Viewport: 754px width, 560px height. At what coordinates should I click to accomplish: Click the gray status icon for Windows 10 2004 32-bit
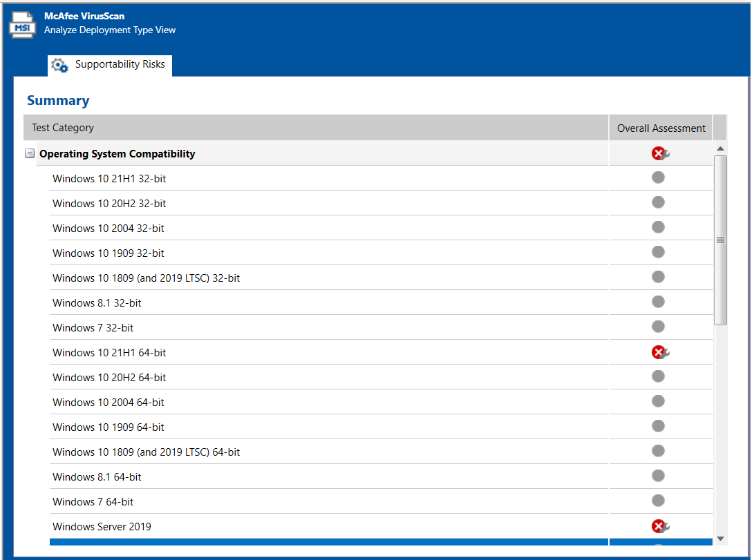pyautogui.click(x=658, y=227)
